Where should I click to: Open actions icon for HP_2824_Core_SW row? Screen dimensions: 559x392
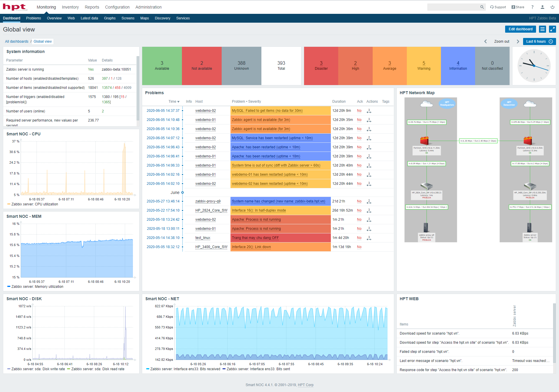click(369, 211)
